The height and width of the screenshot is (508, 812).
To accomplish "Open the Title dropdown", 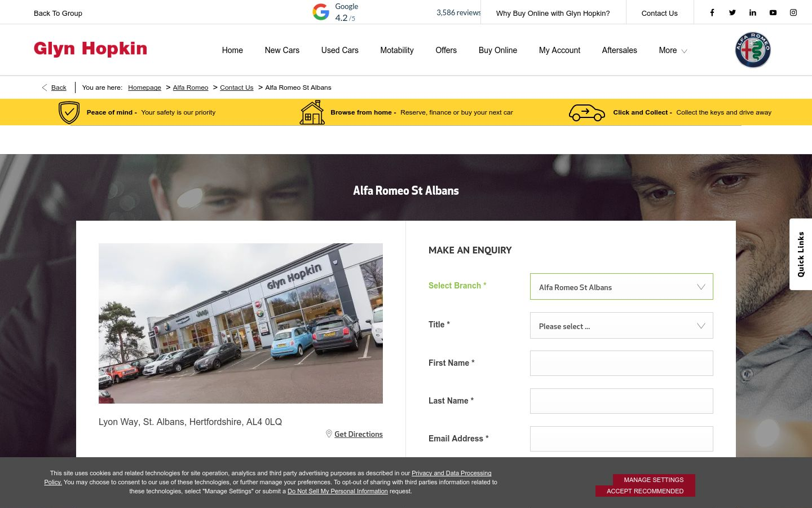I will point(621,326).
